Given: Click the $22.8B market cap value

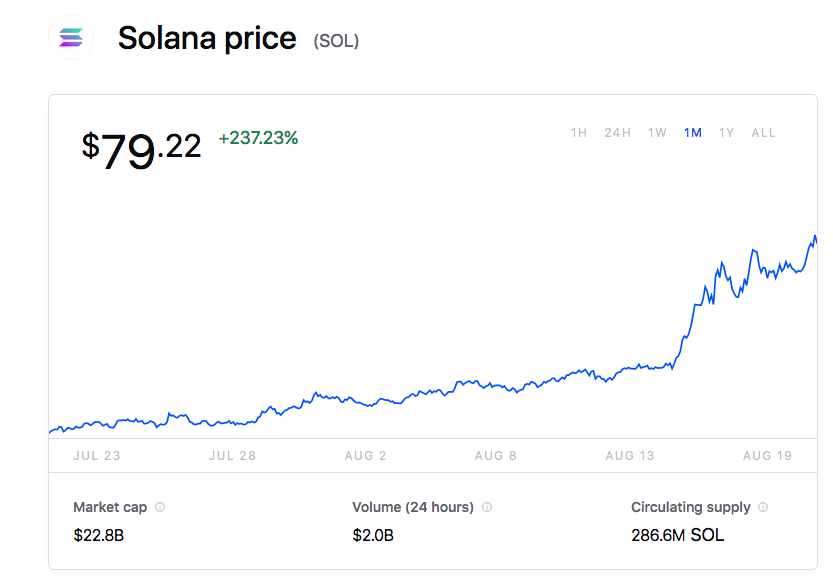Looking at the screenshot, I should tap(98, 535).
